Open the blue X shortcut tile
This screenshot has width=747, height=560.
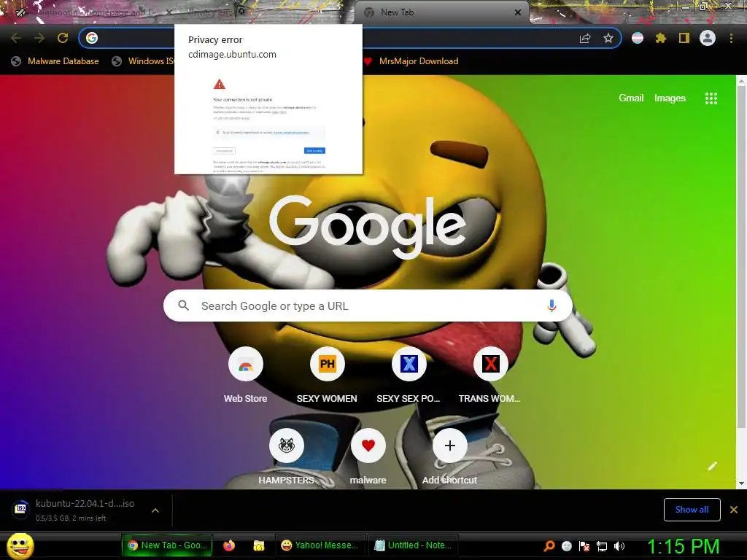click(x=409, y=365)
